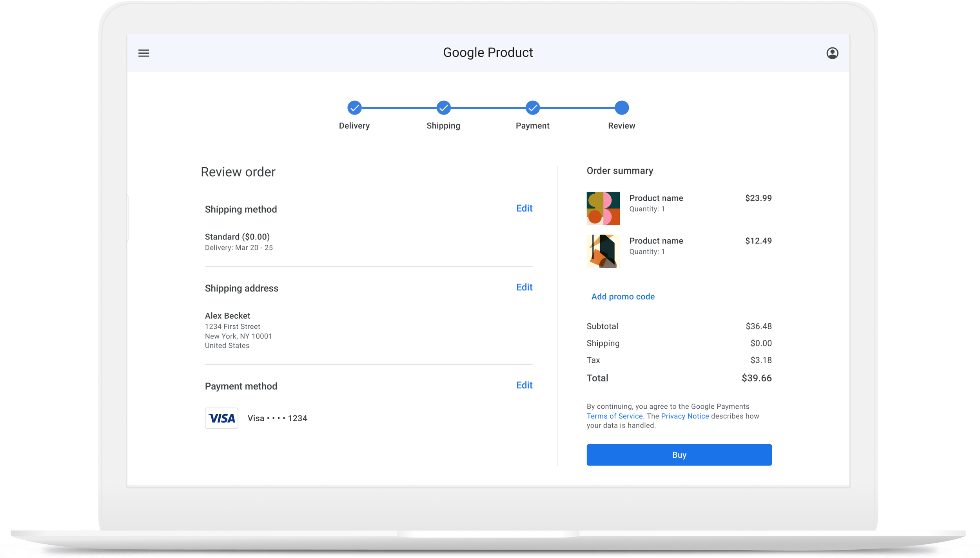This screenshot has height=558, width=980.
Task: Click the Shipping step checkmark circle
Action: point(443,108)
